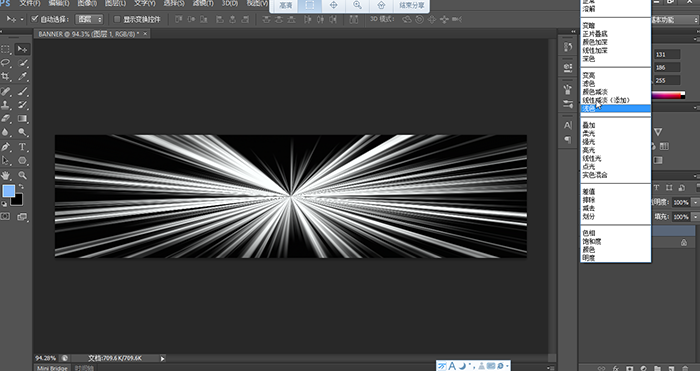Select the Polygon shape tool
The width and height of the screenshot is (700, 371).
pos(22,160)
